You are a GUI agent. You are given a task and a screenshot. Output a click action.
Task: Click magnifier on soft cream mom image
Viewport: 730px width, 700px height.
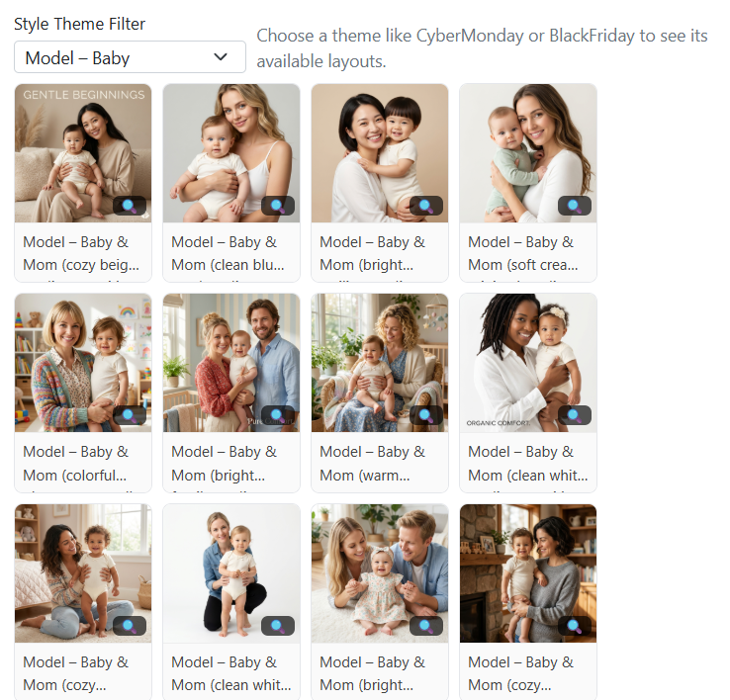coord(575,206)
